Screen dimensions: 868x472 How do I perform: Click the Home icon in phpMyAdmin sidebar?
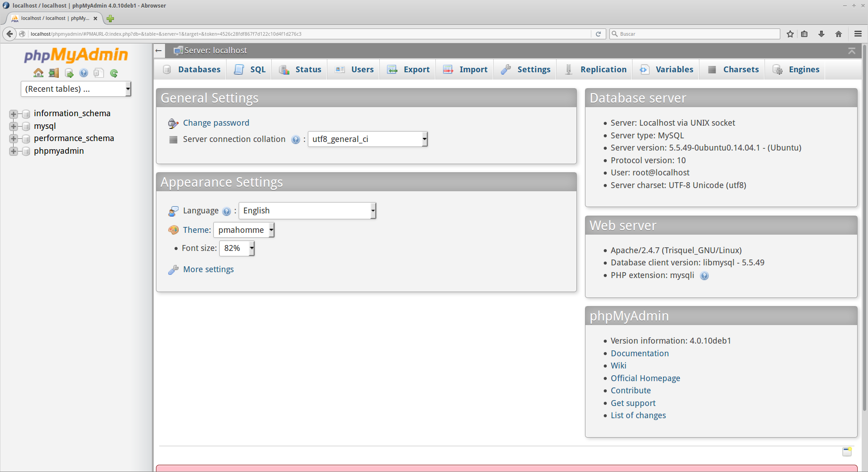pos(38,73)
